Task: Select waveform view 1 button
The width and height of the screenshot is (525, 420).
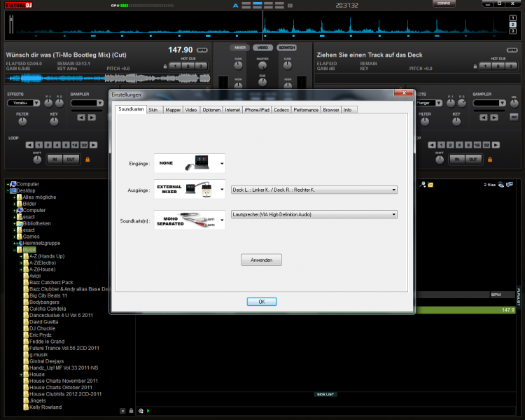Action: click(x=512, y=18)
